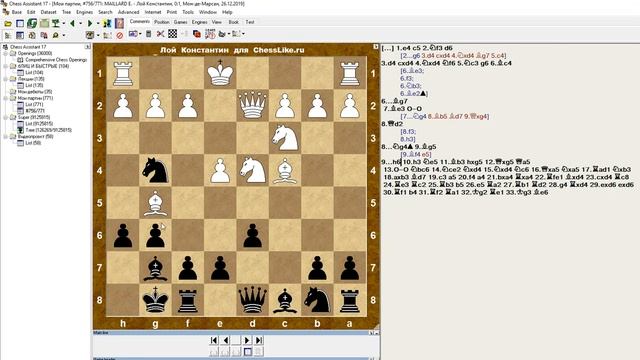Click the START clock icon
Screen dimensions: 640x360
(210, 34)
